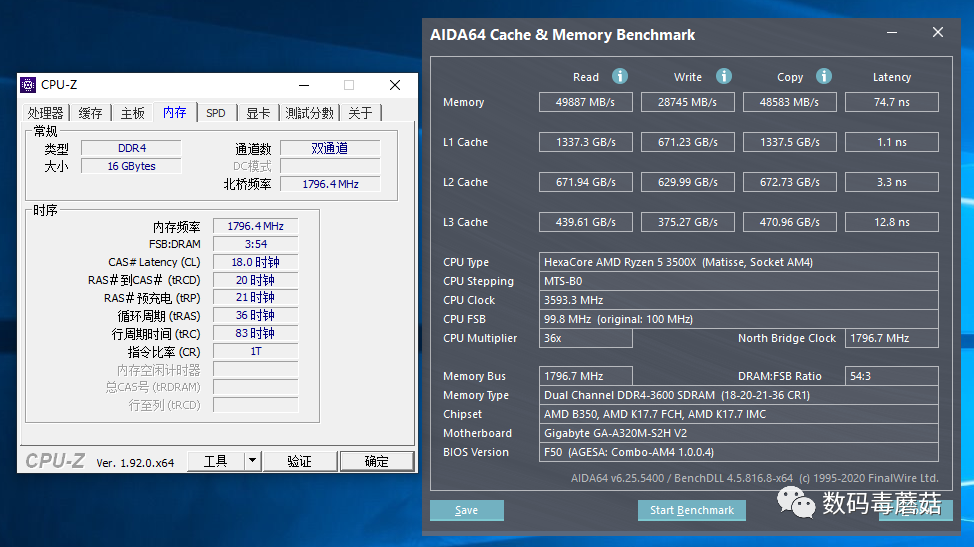Expand the 工具 dropdown arrow
Viewport: 974px width, 547px height.
252,461
